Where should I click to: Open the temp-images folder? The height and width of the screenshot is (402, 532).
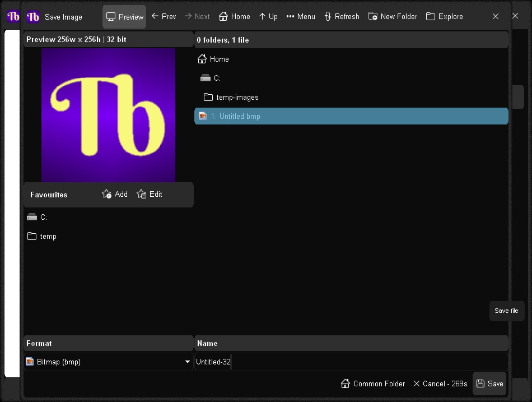(x=351, y=97)
